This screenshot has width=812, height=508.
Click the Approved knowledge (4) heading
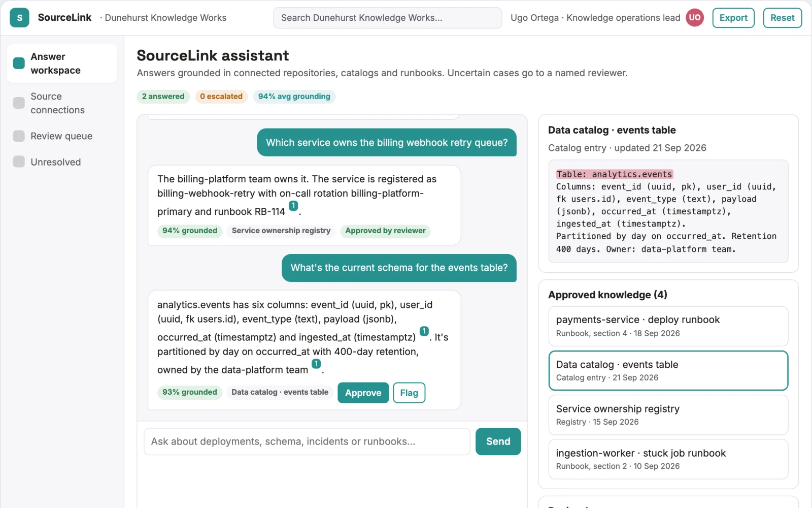[608, 295]
